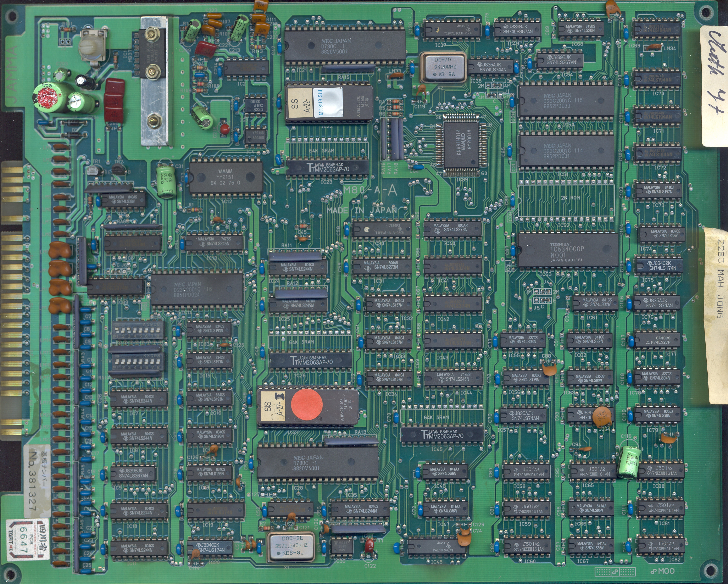The height and width of the screenshot is (584, 728).
Task: Click the NEC D23C2001C 116 ROM
Action: [197, 289]
